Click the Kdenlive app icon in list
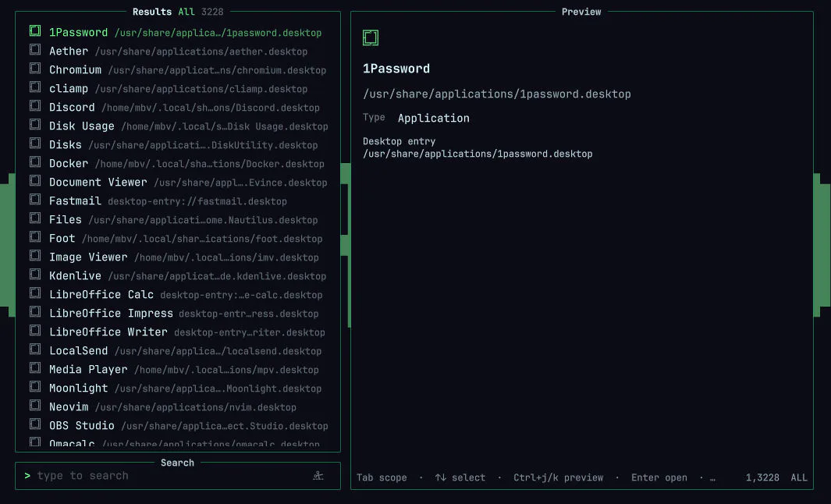Viewport: 831px width, 504px height. pos(35,274)
